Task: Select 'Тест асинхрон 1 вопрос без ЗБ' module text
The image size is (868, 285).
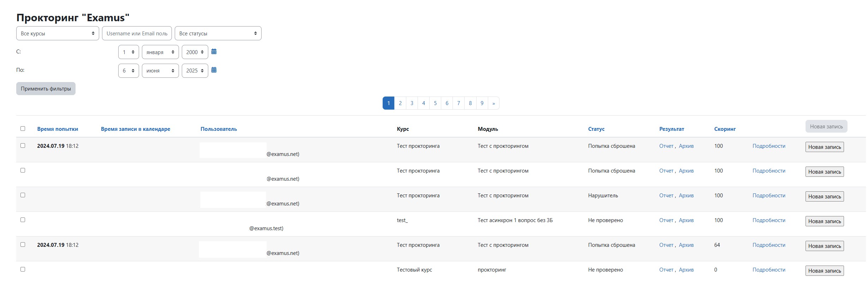Action: click(x=515, y=220)
